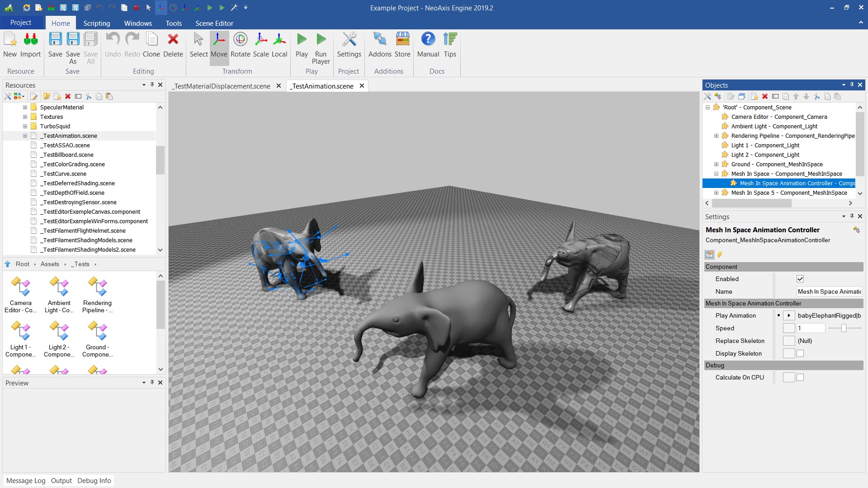The height and width of the screenshot is (488, 868).
Task: Select _TestBillboard.scene in Resources list
Action: (66, 155)
